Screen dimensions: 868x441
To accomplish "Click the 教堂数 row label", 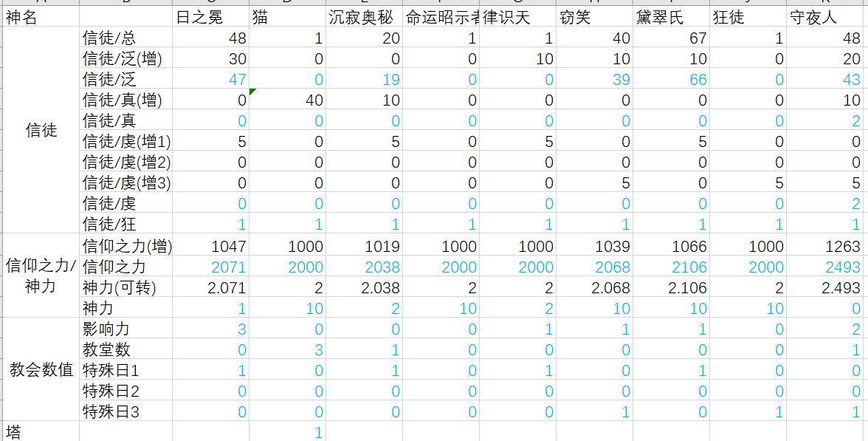I will [x=125, y=350].
